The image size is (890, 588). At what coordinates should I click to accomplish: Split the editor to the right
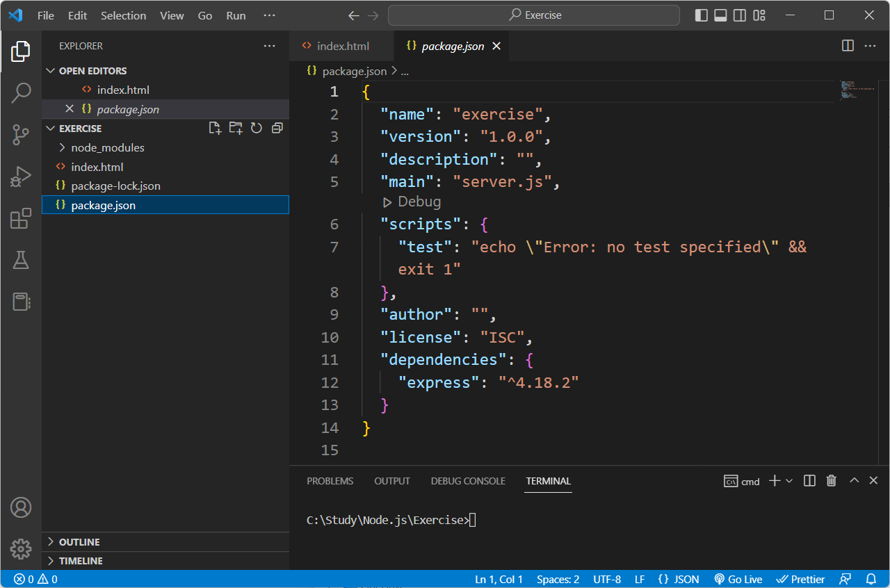pyautogui.click(x=848, y=46)
